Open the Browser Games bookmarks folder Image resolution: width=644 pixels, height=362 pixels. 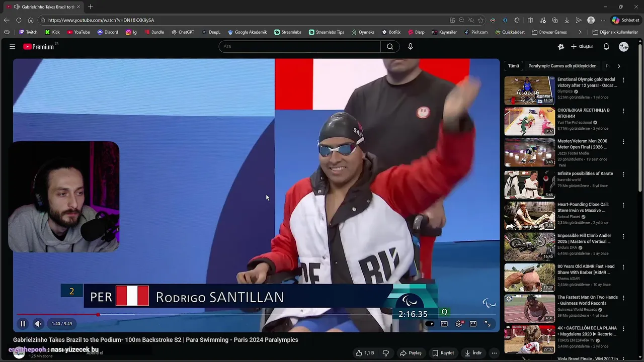coord(549,32)
